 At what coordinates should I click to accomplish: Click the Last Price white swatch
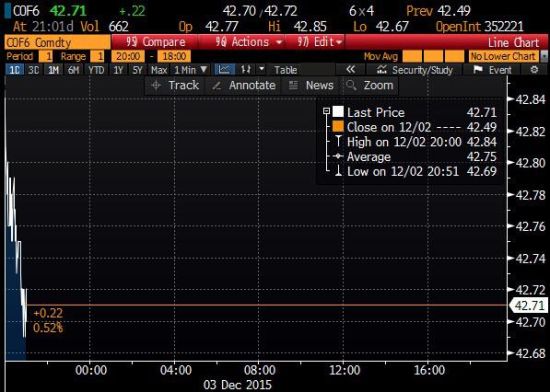(338, 112)
